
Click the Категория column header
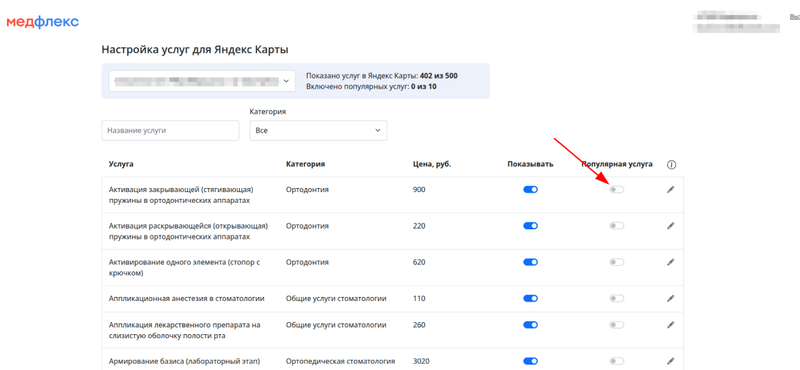pos(306,164)
